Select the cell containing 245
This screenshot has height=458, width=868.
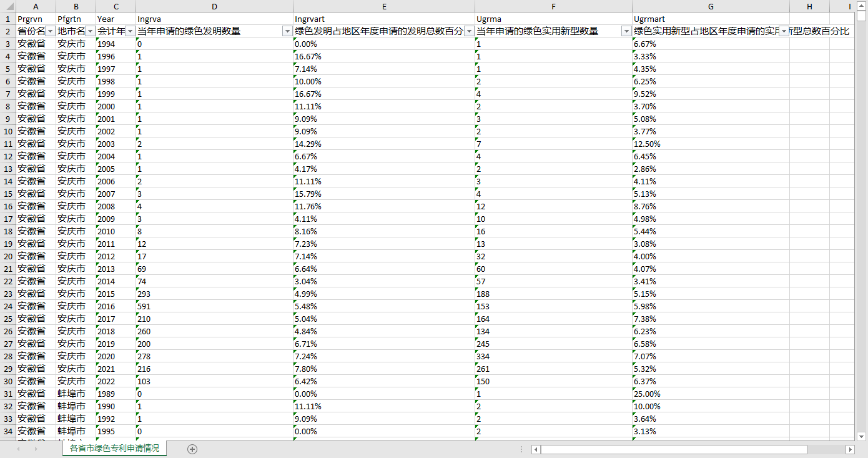tap(553, 344)
